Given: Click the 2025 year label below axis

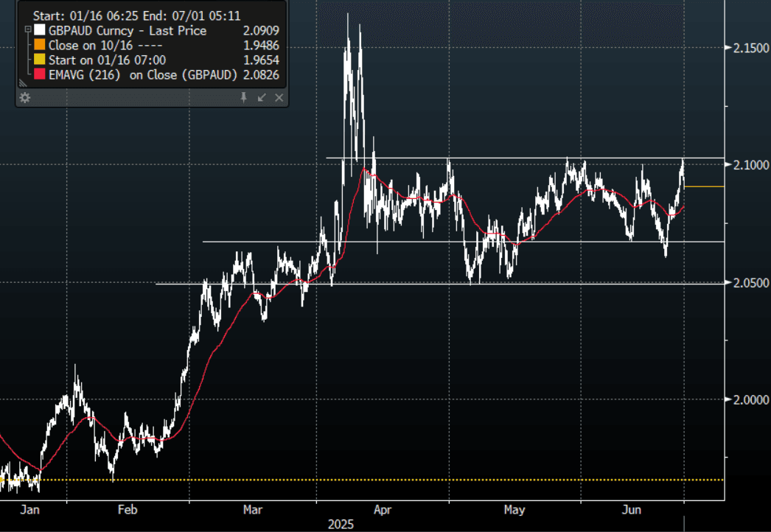Looking at the screenshot, I should pyautogui.click(x=341, y=525).
